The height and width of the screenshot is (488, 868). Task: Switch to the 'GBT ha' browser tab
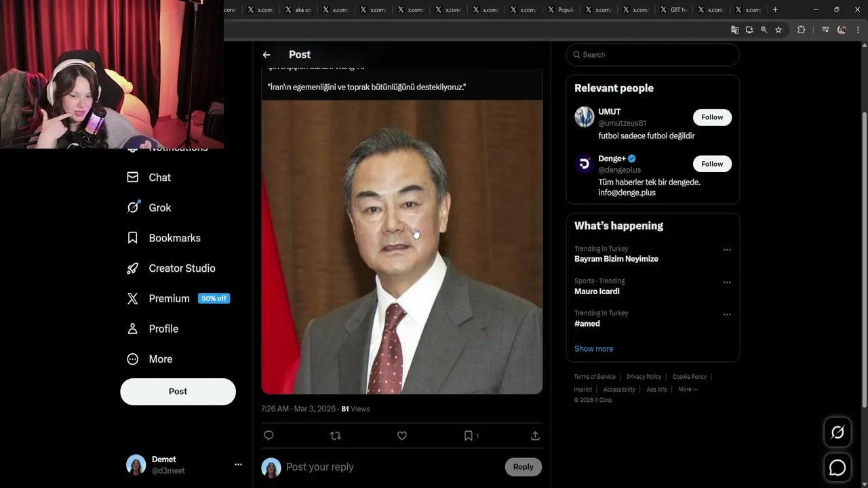(x=672, y=10)
